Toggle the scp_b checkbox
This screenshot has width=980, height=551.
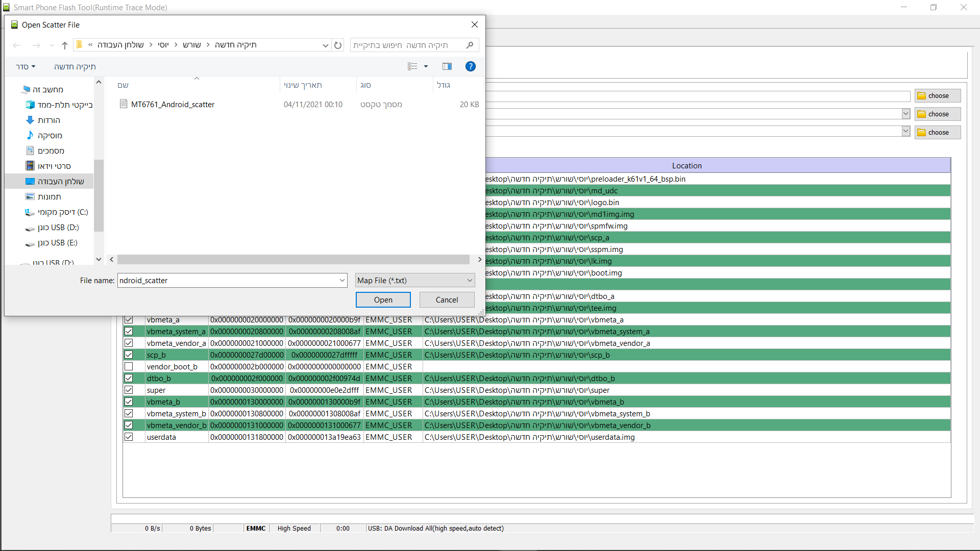pyautogui.click(x=129, y=355)
